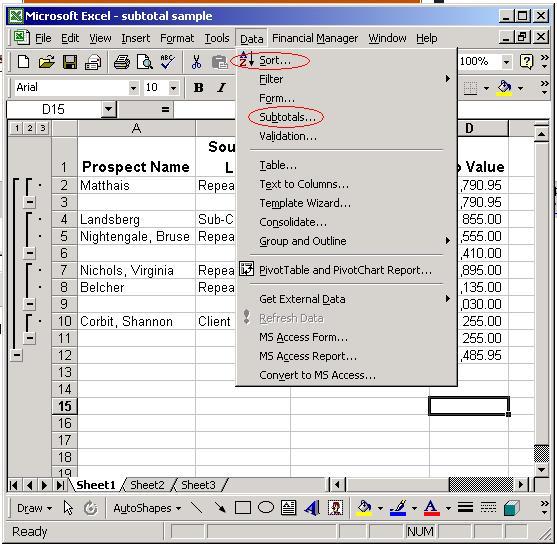Open Print Preview with the magnifier icon
This screenshot has height=547, width=557.
[x=145, y=62]
